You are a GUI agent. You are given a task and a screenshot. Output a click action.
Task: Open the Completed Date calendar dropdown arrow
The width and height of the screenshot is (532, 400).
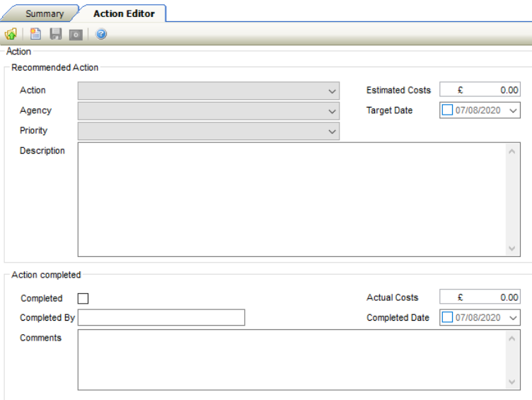(x=513, y=318)
